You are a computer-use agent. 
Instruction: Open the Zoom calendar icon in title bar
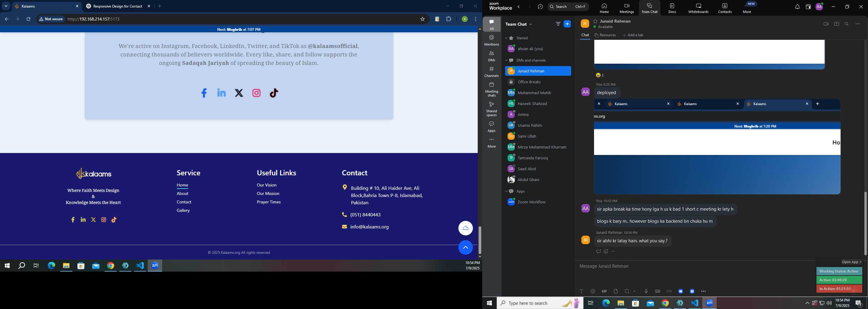pos(808,7)
